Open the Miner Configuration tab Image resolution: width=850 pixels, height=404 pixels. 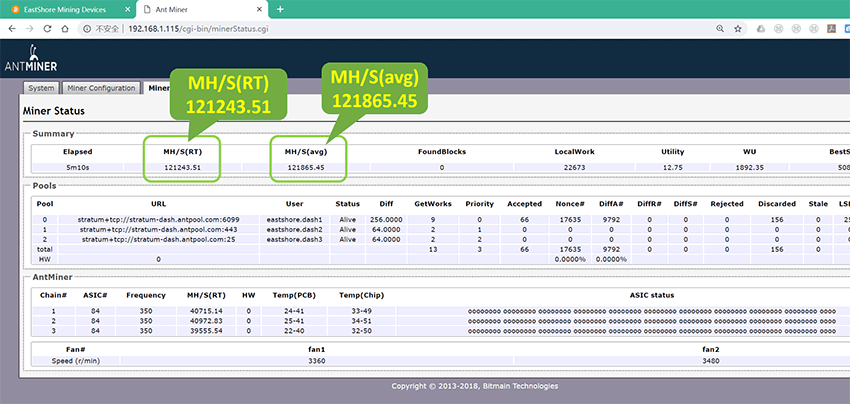(x=101, y=88)
